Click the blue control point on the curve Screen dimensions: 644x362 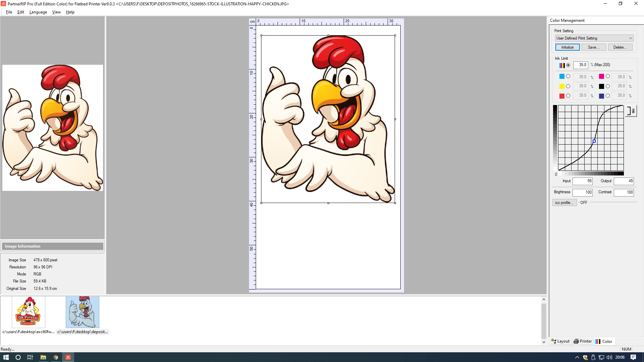(x=594, y=141)
